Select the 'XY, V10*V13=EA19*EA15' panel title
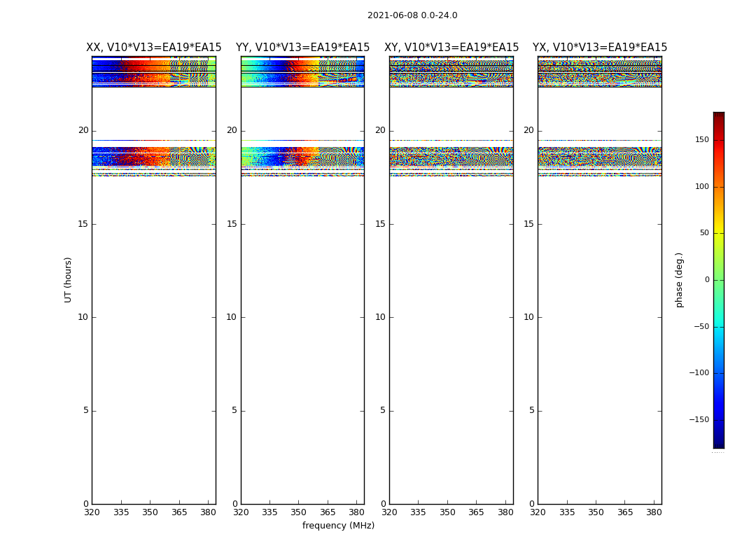 (x=451, y=48)
